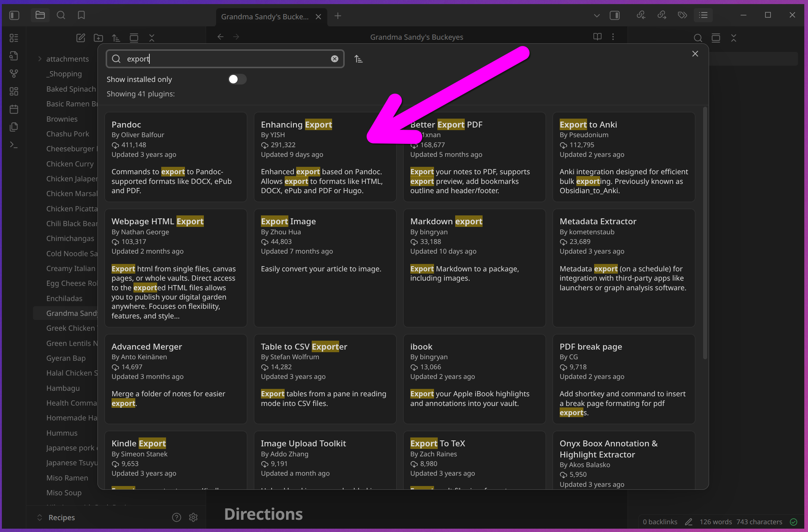
Task: Open graph view from left ribbon
Action: pyautogui.click(x=14, y=74)
